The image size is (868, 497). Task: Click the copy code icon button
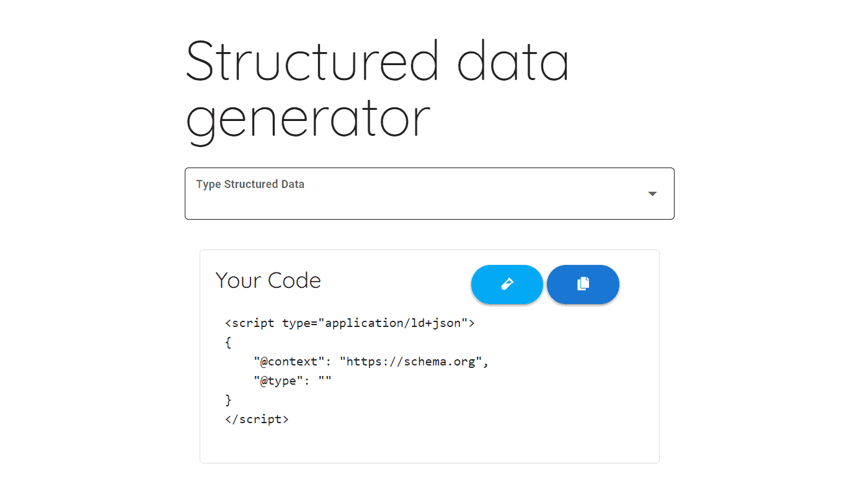[x=583, y=284]
